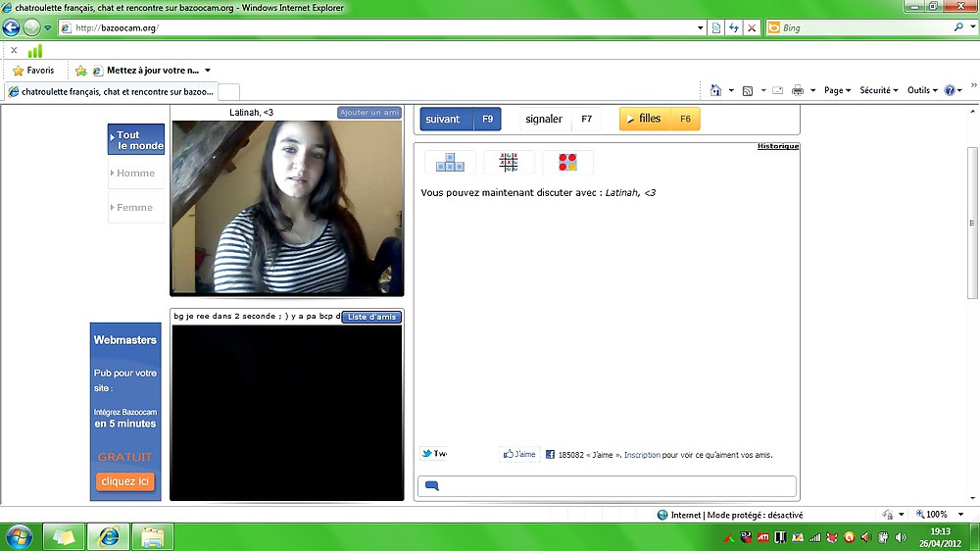Expand the command bar overflow chevrons
980x551 pixels.
point(973,86)
